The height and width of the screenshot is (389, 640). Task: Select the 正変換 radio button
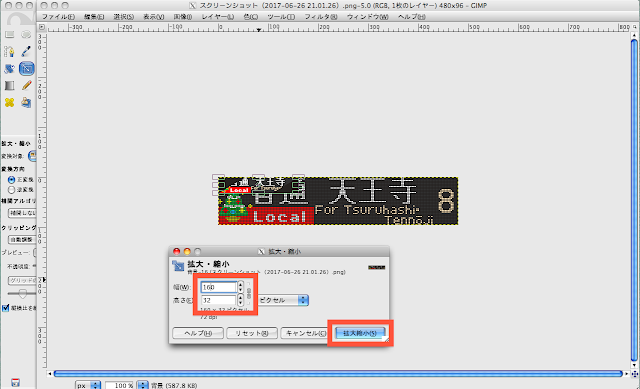[11, 180]
